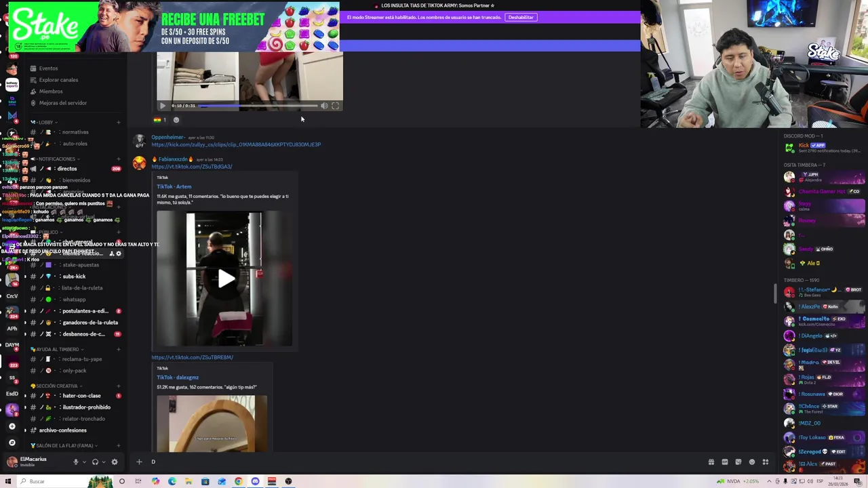Screen dimensions: 868x488
Task: Seek within the top video progress bar
Action: [x=259, y=106]
